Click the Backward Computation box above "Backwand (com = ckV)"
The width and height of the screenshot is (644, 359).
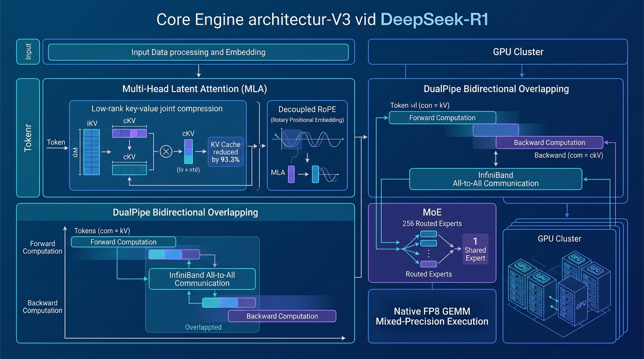(x=549, y=143)
